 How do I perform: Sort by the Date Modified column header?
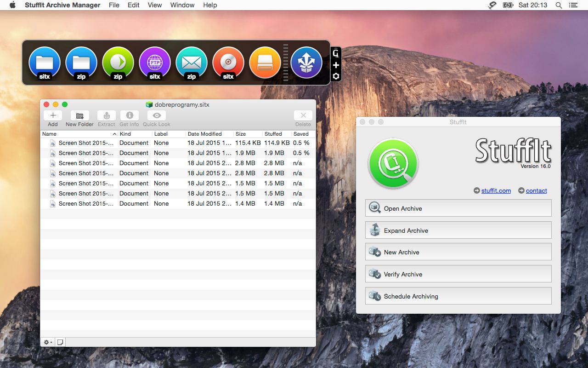pos(209,134)
